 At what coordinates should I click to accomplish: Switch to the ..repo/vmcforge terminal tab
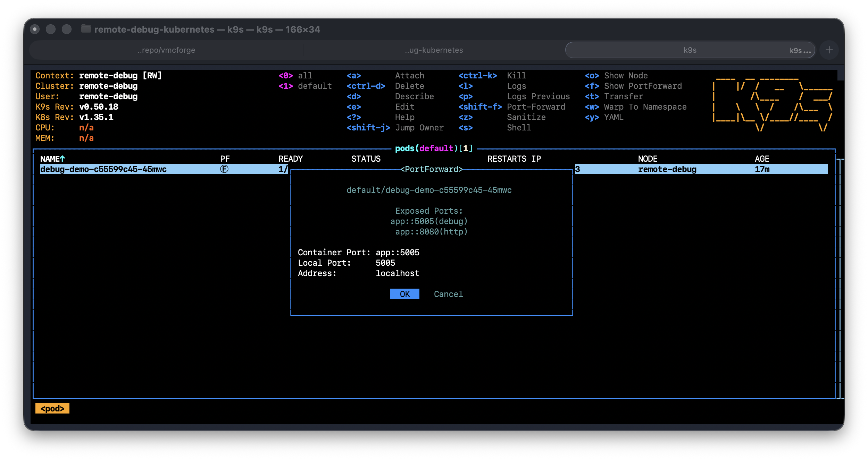point(166,50)
